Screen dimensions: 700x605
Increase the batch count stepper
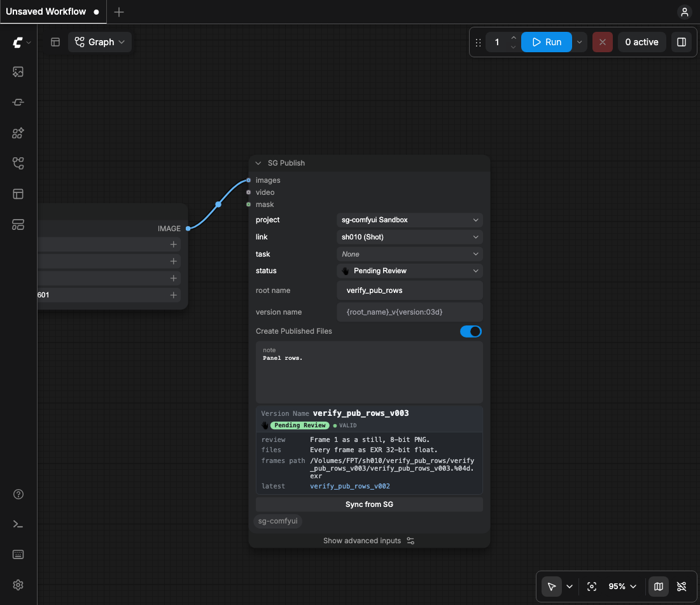(x=514, y=38)
